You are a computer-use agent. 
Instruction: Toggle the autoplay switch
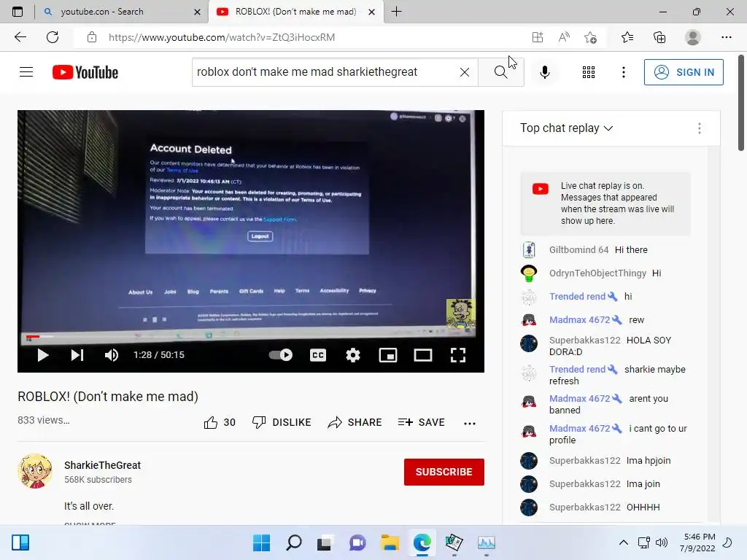(x=281, y=355)
